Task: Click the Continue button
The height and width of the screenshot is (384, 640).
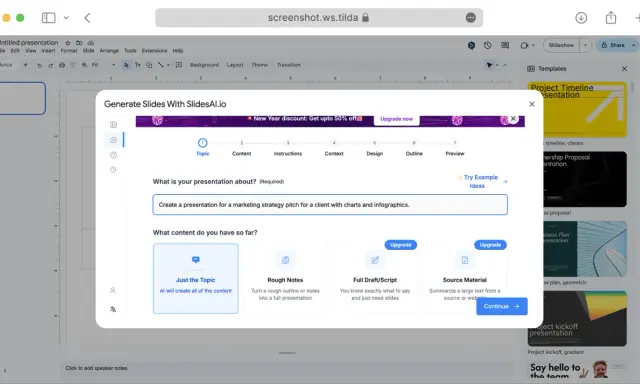Action: tap(502, 306)
